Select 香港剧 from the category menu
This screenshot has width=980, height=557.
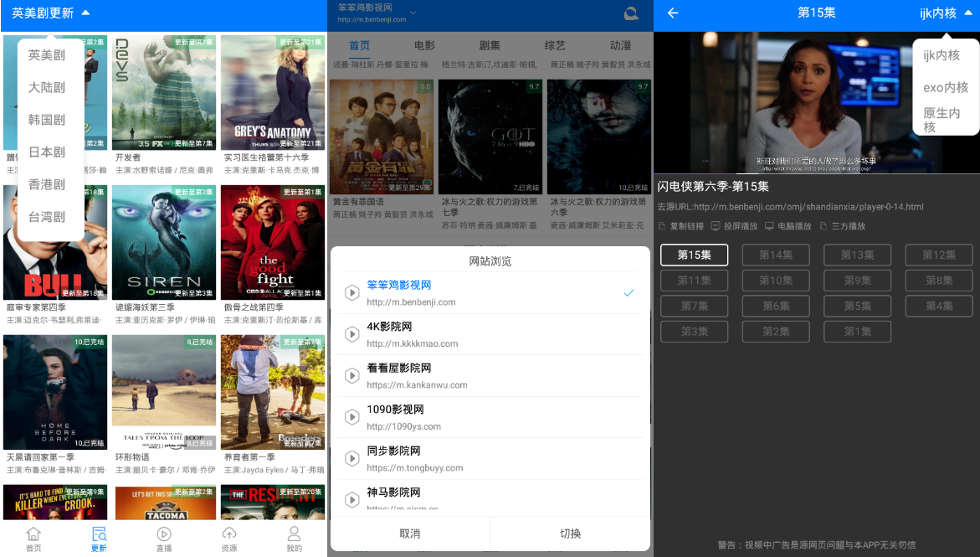point(47,184)
